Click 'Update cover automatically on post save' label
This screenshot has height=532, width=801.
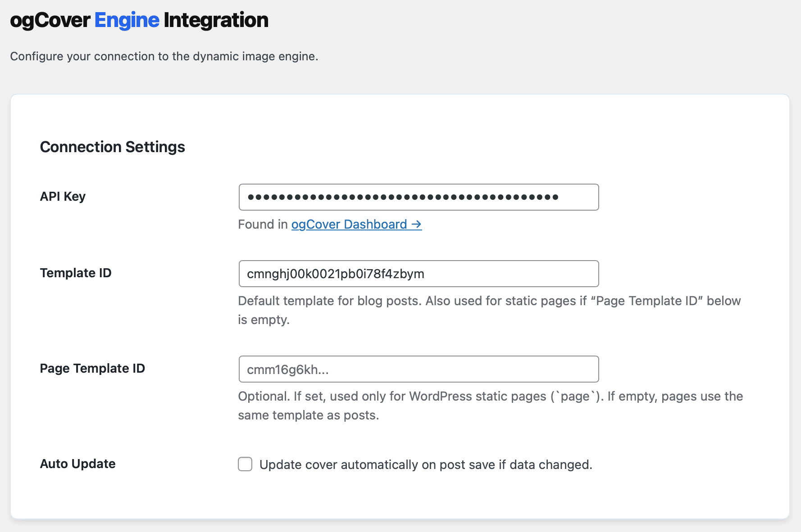click(426, 464)
